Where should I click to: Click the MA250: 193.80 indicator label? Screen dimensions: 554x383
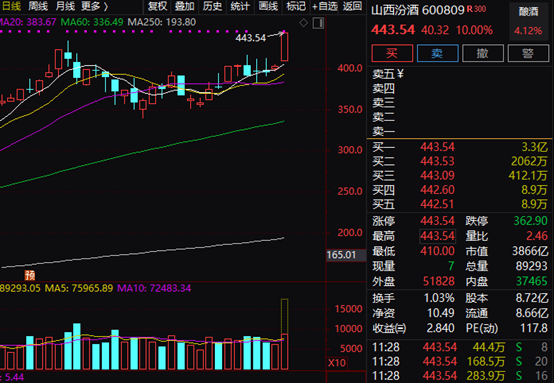162,22
